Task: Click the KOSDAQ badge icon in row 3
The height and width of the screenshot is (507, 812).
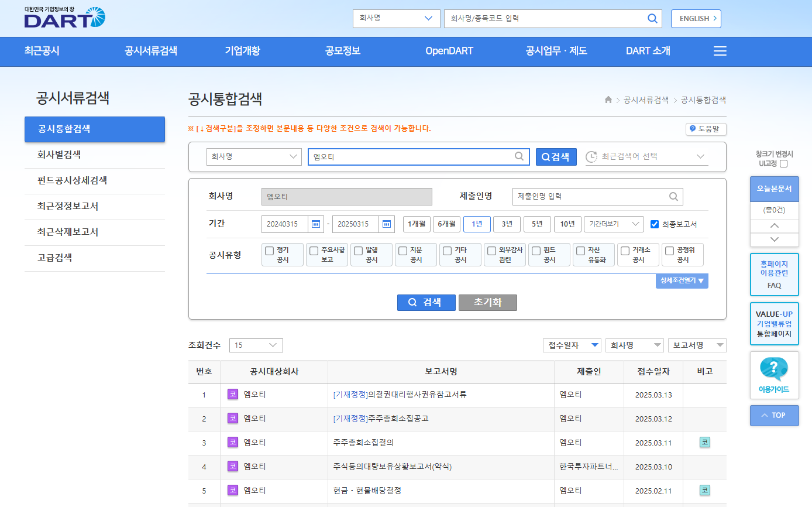Action: point(233,443)
